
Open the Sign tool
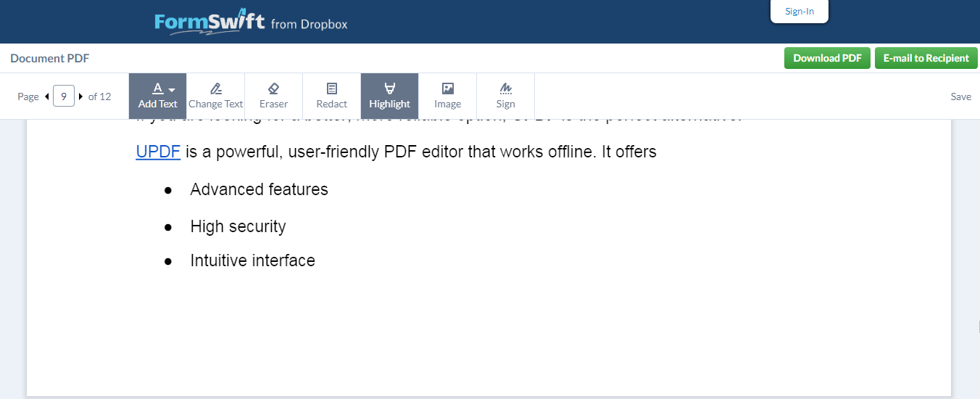coord(505,96)
